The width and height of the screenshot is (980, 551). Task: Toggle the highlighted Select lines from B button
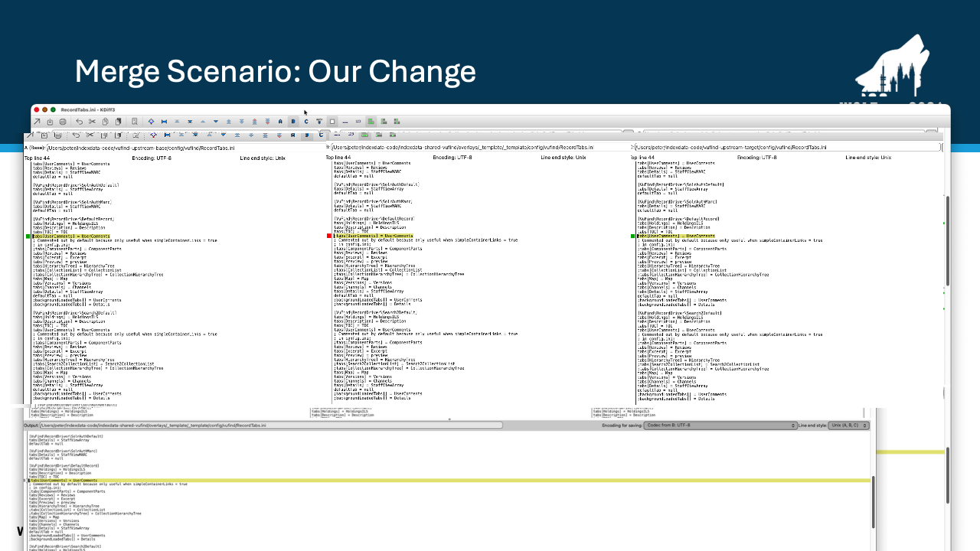(x=293, y=122)
